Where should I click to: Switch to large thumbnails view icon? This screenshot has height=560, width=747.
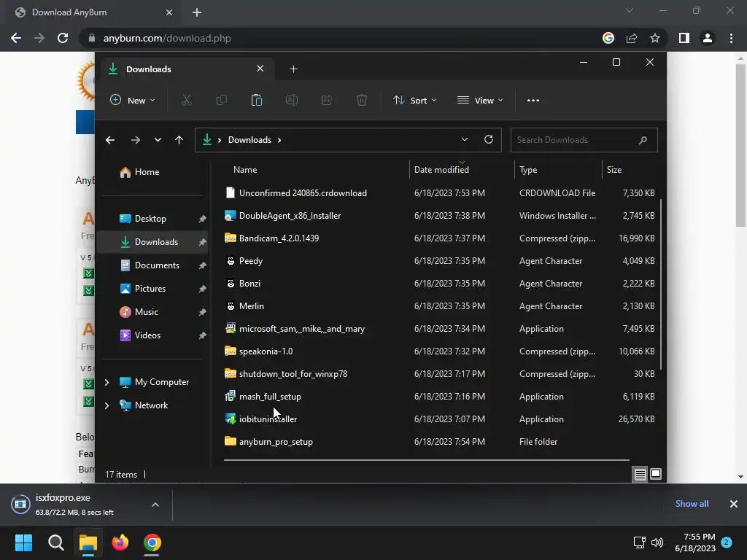point(656,474)
